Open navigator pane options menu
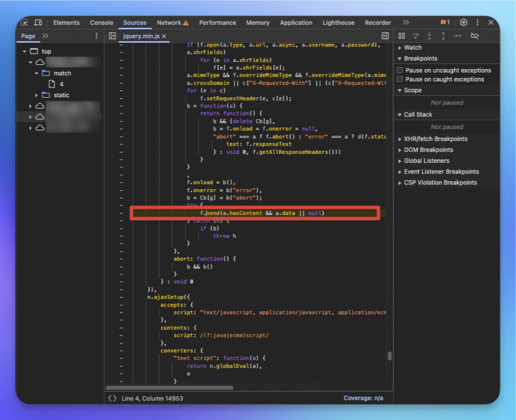Screen dimensions: 516x420 click(x=96, y=36)
